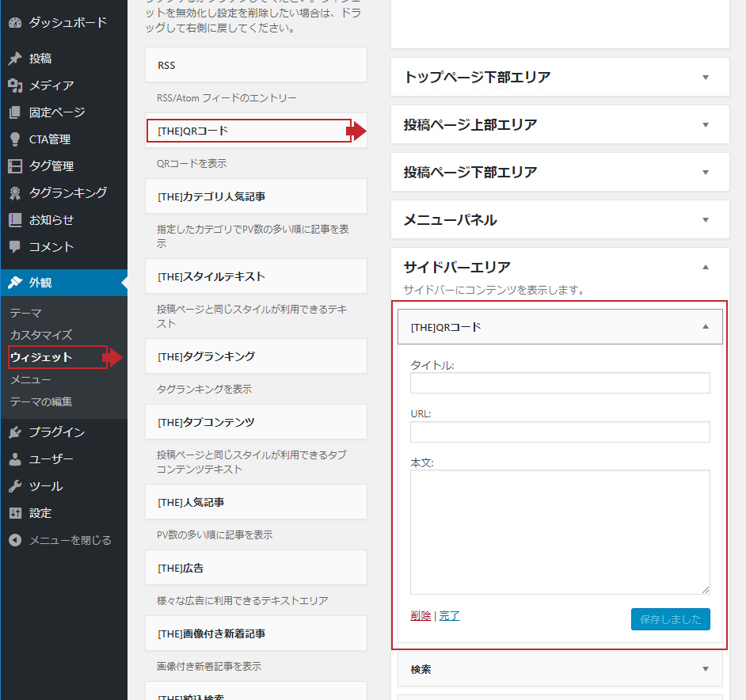
Task: Click the speech bubble コメント icon
Action: pos(14,247)
